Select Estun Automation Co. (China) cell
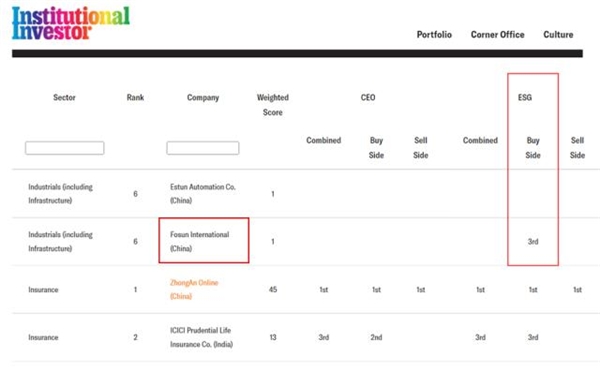The height and width of the screenshot is (371, 600). point(203,194)
